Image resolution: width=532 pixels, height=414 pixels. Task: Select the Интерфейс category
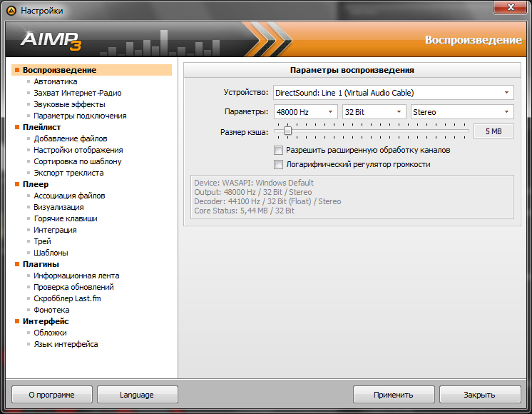[46, 321]
